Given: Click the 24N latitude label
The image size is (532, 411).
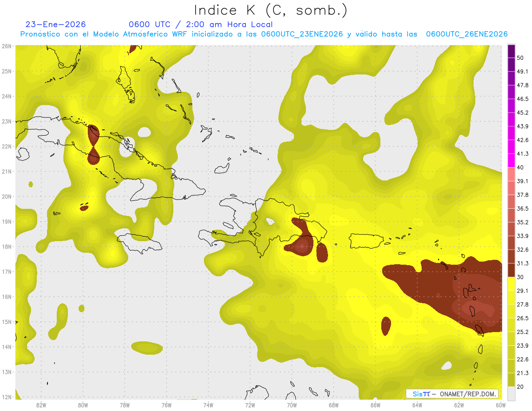Looking at the screenshot, I should pyautogui.click(x=7, y=96).
